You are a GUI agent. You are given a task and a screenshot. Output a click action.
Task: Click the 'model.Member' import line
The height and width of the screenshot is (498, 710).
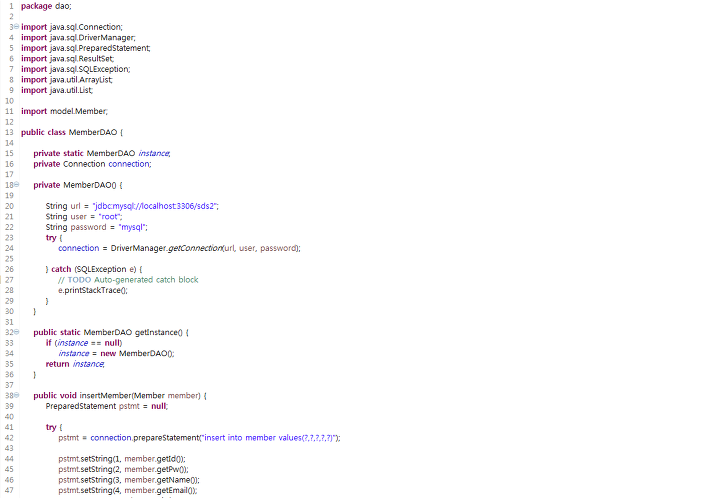(64, 111)
